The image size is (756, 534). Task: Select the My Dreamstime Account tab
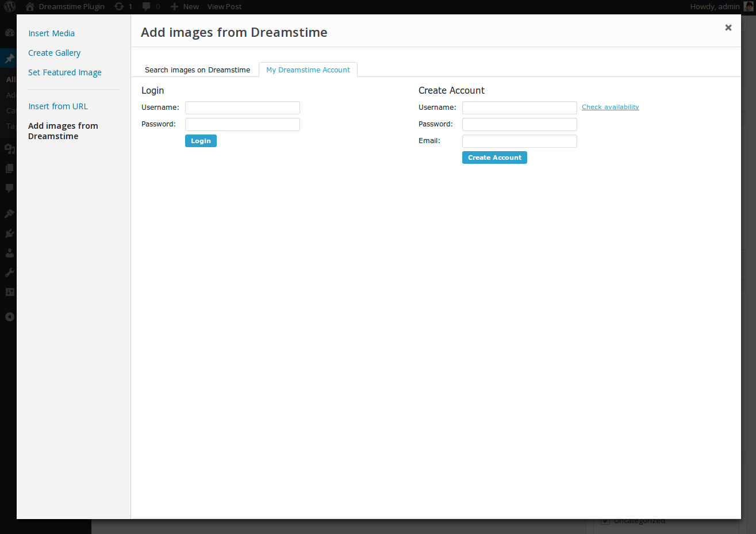coord(308,70)
